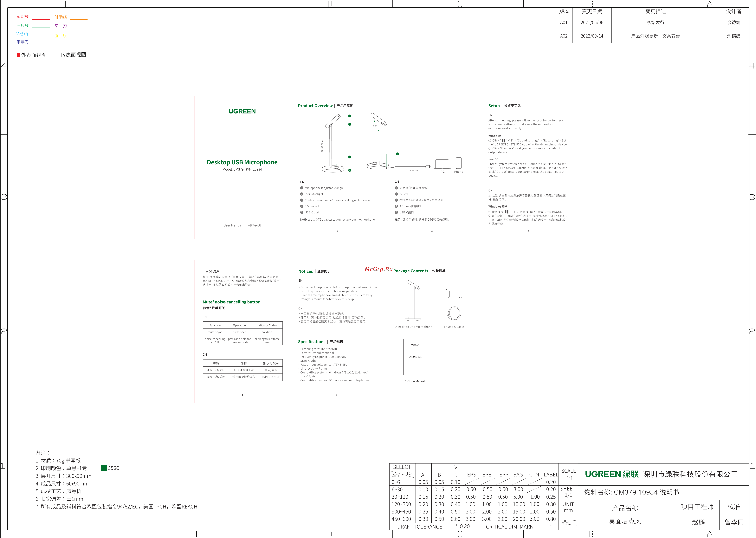Image resolution: width=756 pixels, height=538 pixels.
Task: Click the SELECT cell in the tolerance table
Action: [402, 467]
